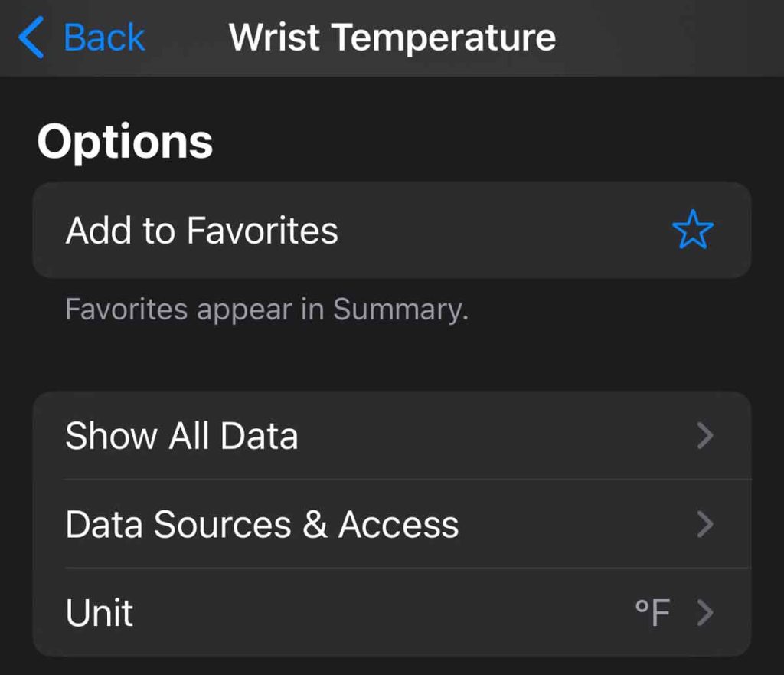The height and width of the screenshot is (675, 784).
Task: Click the chevron beside Show All Data
Action: pyautogui.click(x=705, y=436)
